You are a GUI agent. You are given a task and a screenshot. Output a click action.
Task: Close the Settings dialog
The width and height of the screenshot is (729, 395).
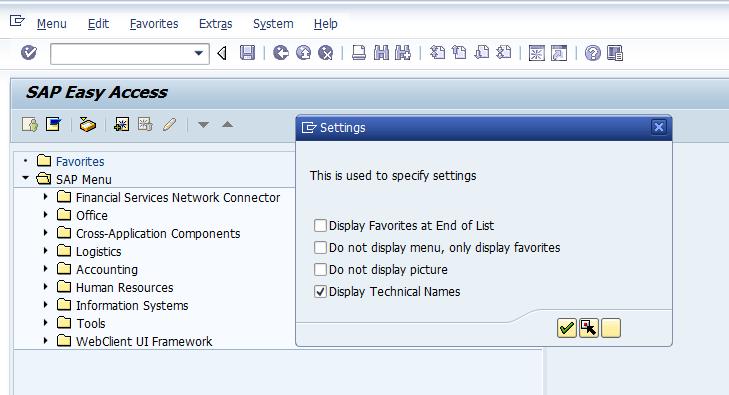tap(659, 127)
